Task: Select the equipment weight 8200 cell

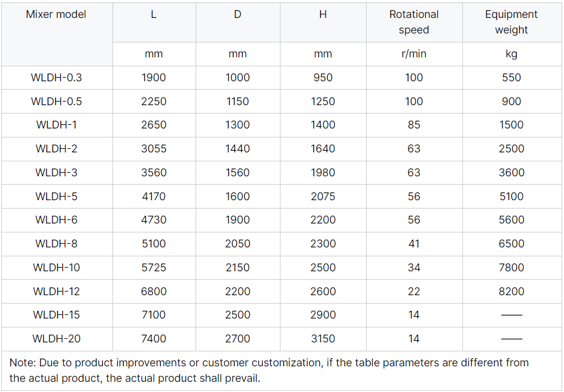Action: point(511,292)
